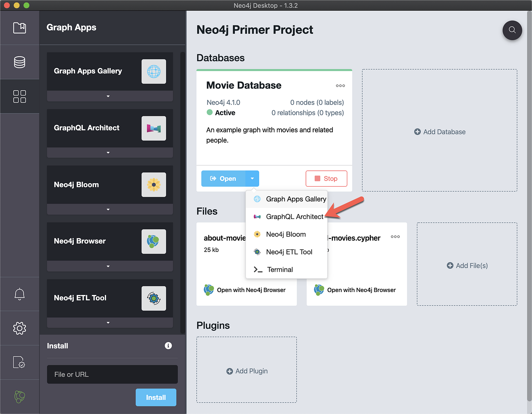Click the Neo4j logo at sidebar bottom

(20, 397)
